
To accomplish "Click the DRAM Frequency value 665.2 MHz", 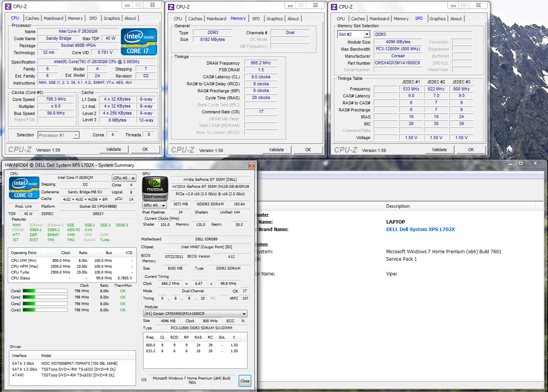I will (261, 63).
